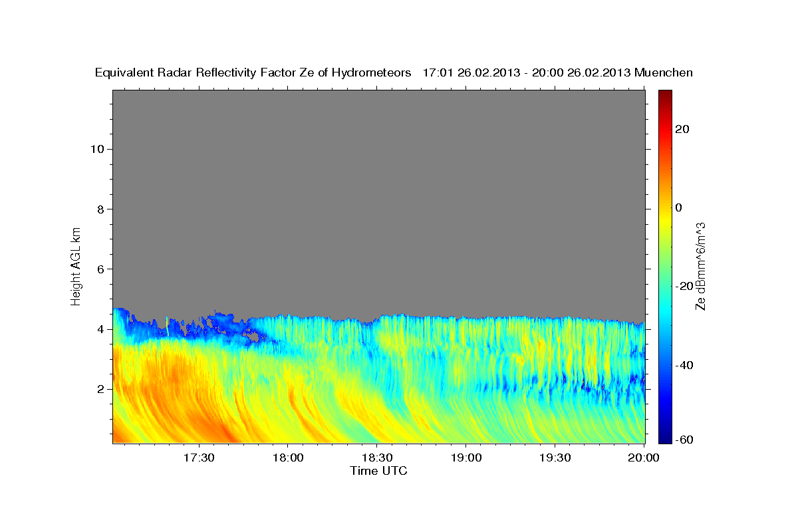The height and width of the screenshot is (532, 798).
Task: Click the date range '17:01 26.02.2013 - 20:00 26.02.2013'
Action: pos(527,72)
